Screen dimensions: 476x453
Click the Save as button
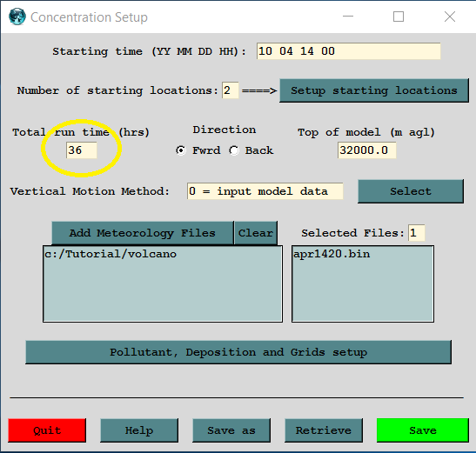click(231, 430)
